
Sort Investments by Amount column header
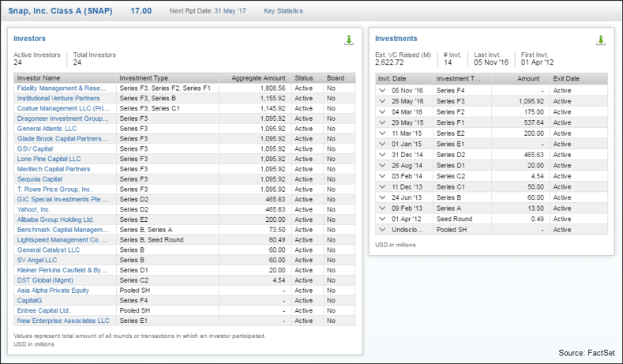click(x=520, y=79)
